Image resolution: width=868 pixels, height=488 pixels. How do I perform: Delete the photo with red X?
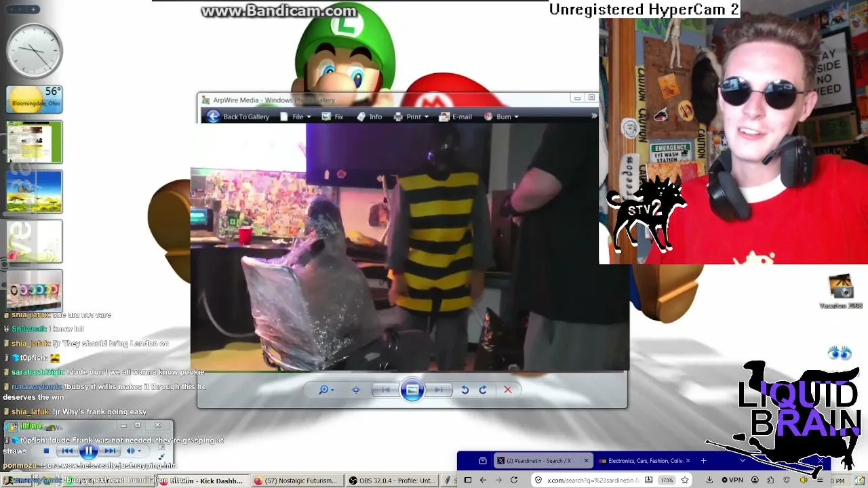[508, 390]
